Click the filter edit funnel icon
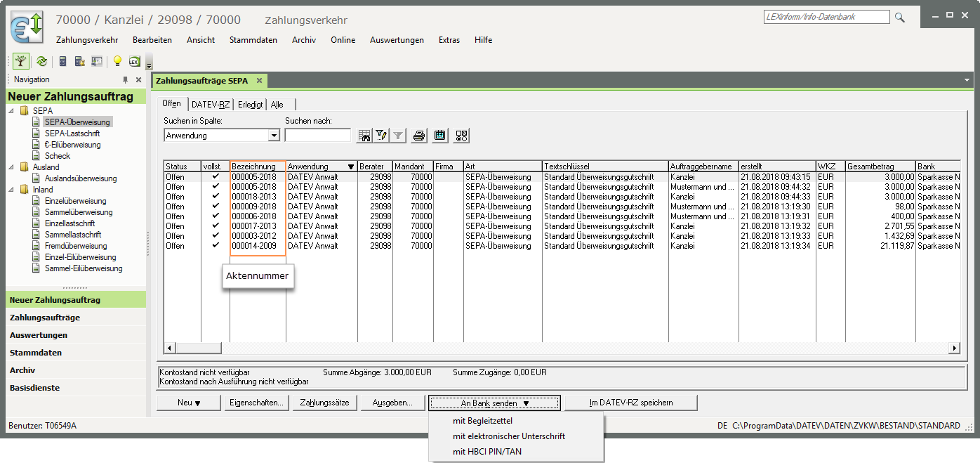980x463 pixels. [x=381, y=136]
